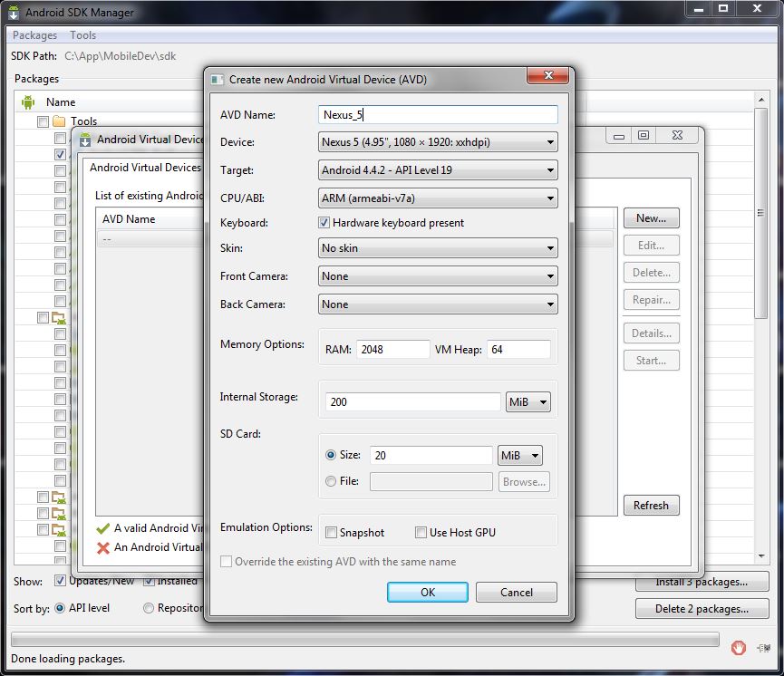Select Sort by API level radio button
784x676 pixels.
(x=60, y=608)
